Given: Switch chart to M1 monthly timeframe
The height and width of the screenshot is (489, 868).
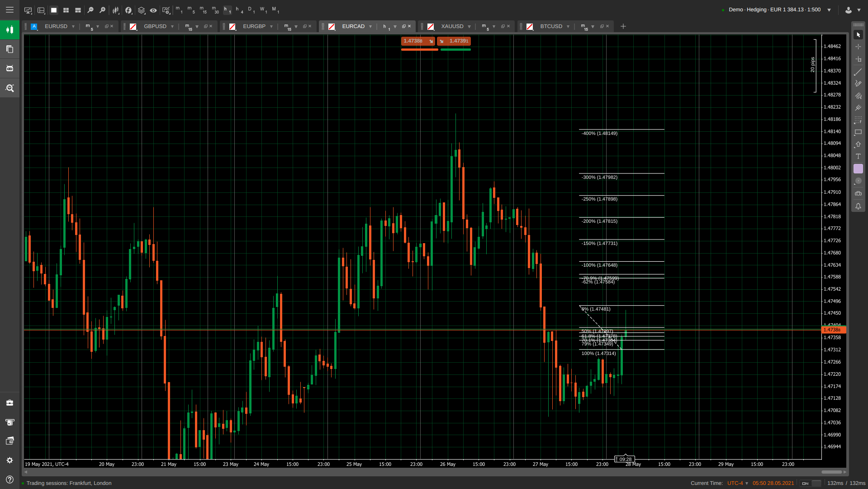Looking at the screenshot, I should 275,10.
